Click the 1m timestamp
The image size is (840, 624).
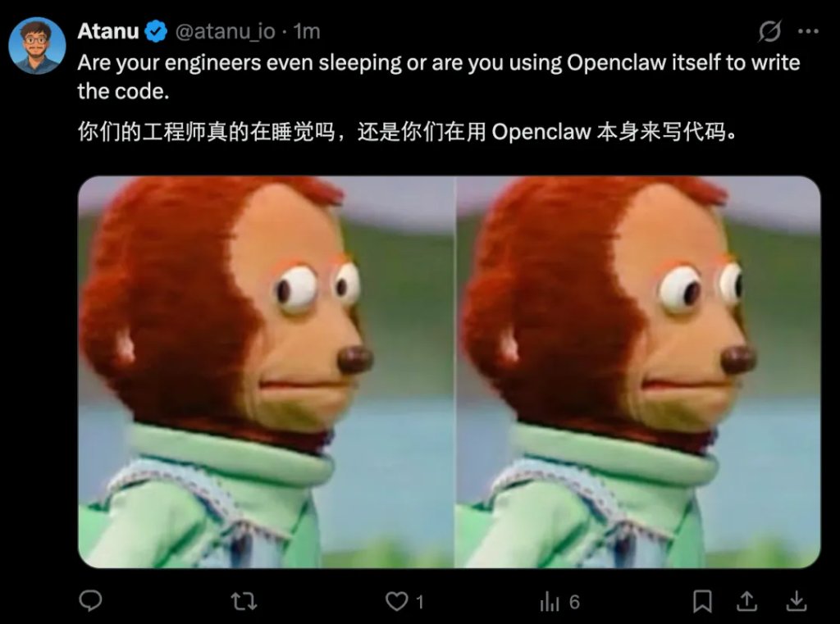click(307, 32)
